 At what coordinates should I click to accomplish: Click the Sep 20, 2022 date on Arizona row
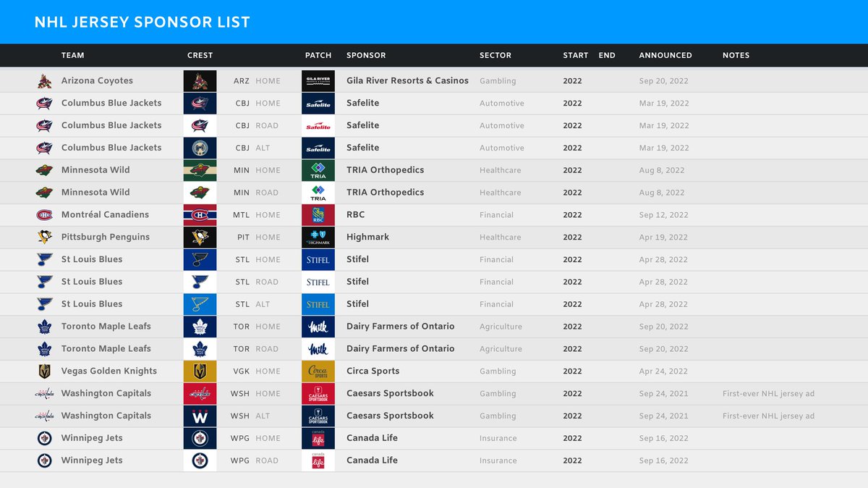tap(664, 81)
